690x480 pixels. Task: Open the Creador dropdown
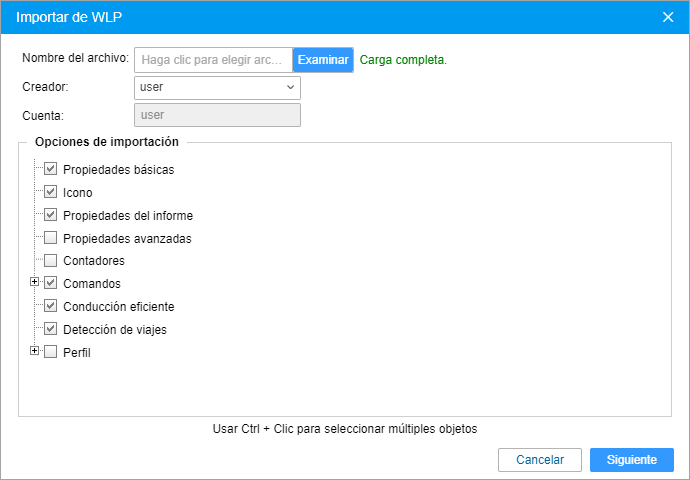pyautogui.click(x=217, y=87)
